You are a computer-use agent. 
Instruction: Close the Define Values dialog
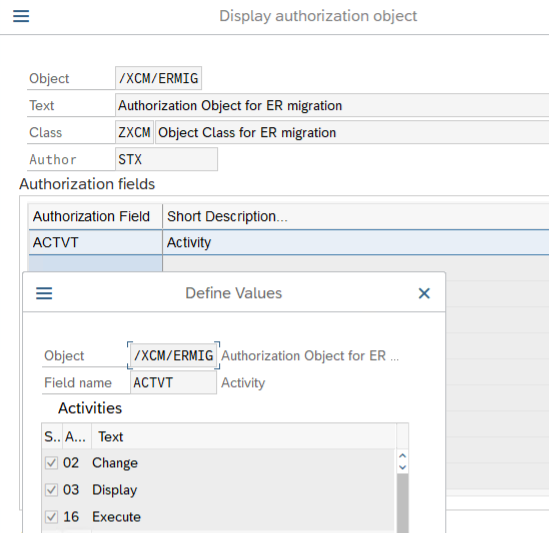click(x=424, y=293)
